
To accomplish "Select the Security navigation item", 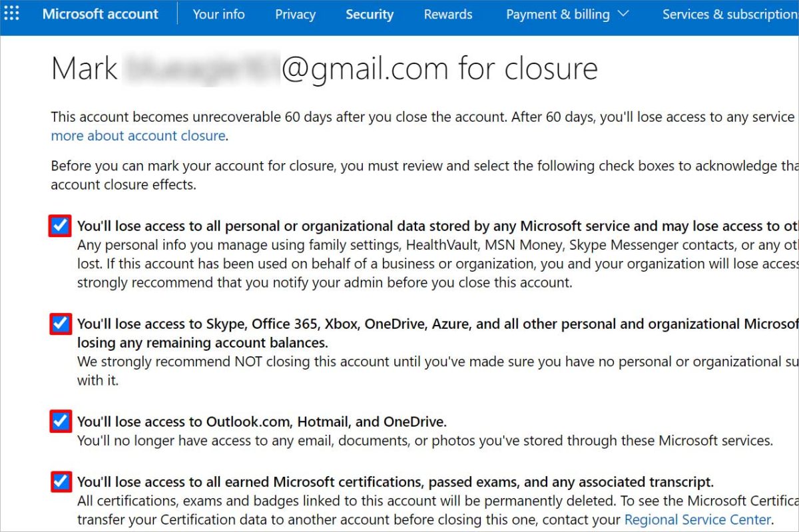I will (370, 14).
